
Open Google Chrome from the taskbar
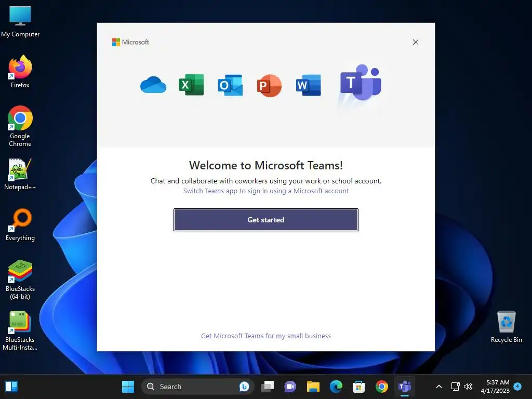(x=382, y=387)
